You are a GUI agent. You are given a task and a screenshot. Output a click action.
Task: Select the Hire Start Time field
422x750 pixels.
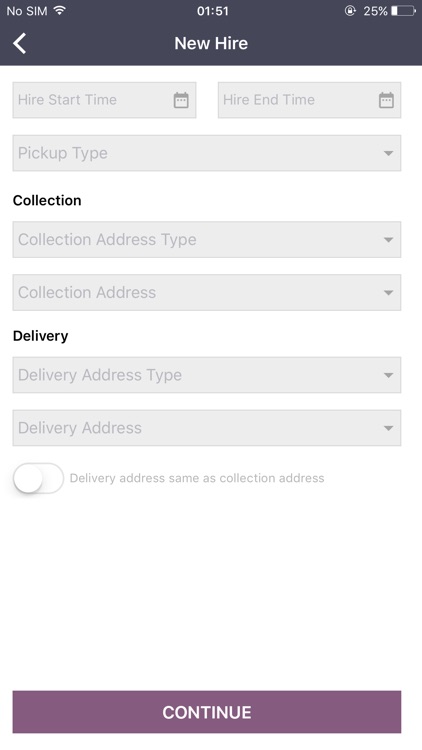pyautogui.click(x=104, y=100)
